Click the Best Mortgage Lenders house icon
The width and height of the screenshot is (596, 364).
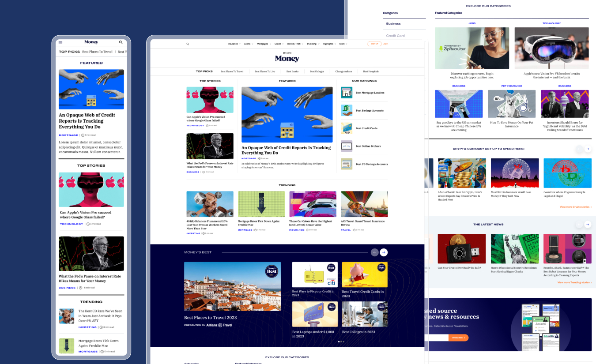(347, 93)
